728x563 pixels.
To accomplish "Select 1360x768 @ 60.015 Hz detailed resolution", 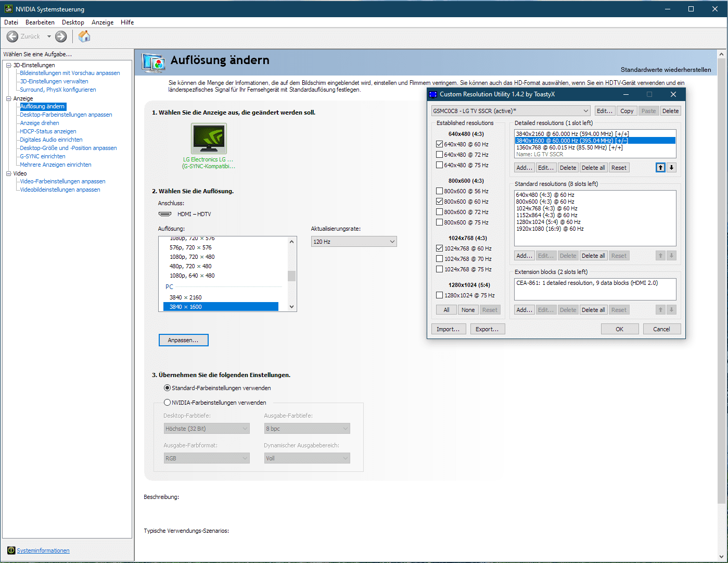I will click(595, 147).
